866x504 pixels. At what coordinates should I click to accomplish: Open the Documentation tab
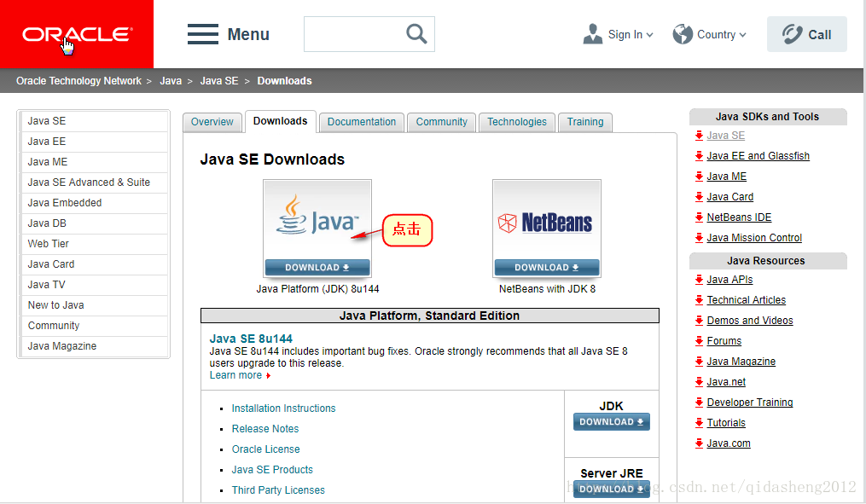(362, 121)
